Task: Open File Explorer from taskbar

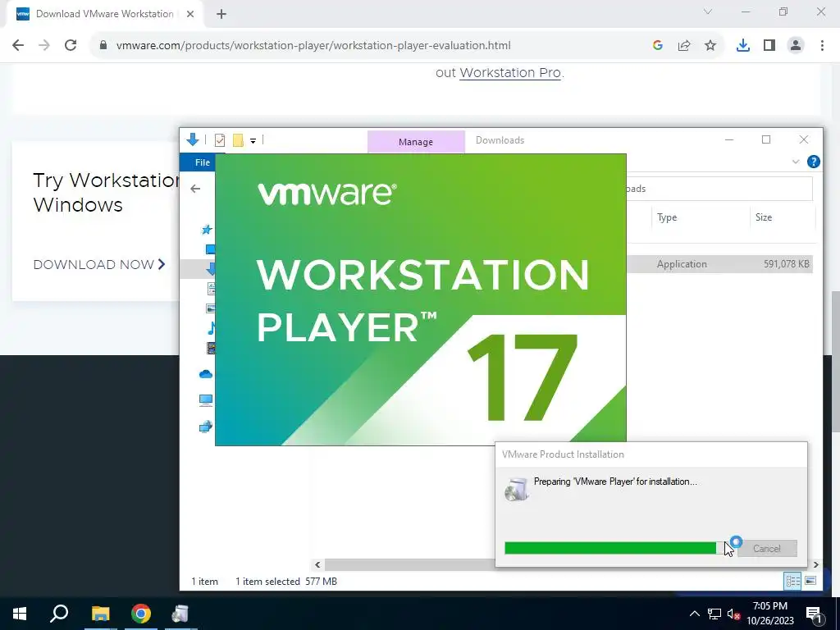Action: (100, 614)
